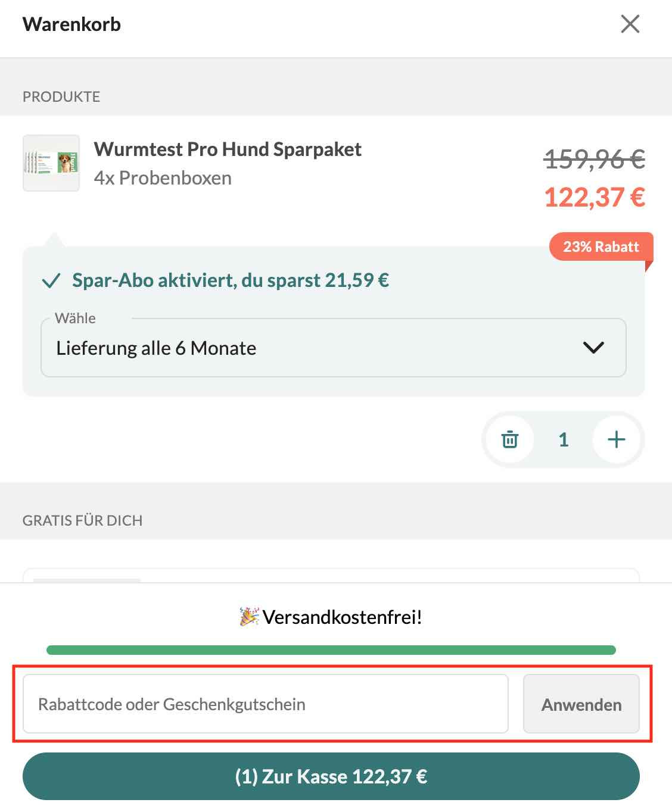Select the PRODUKTE section header

pos(61,96)
